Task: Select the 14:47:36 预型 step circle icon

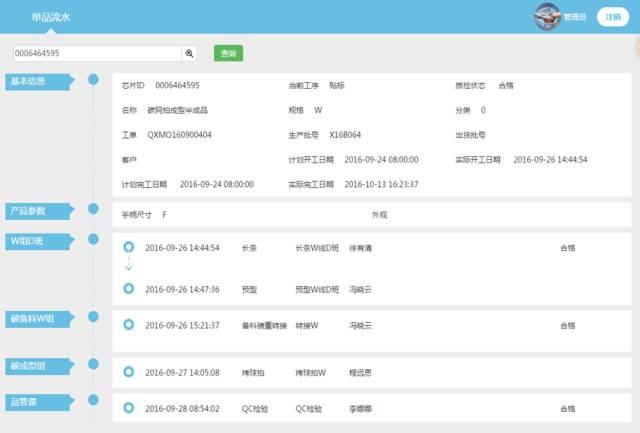Action: (x=128, y=288)
